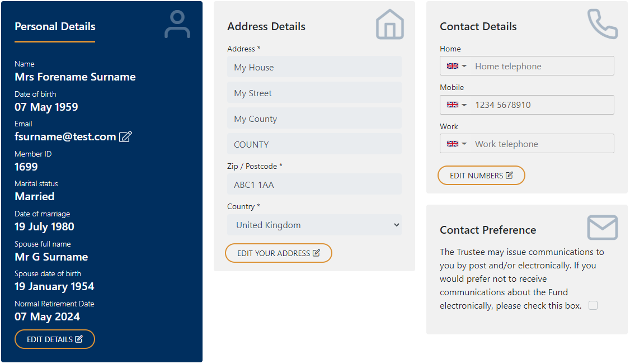
Task: Click the Member ID value 1699
Action: click(x=26, y=167)
